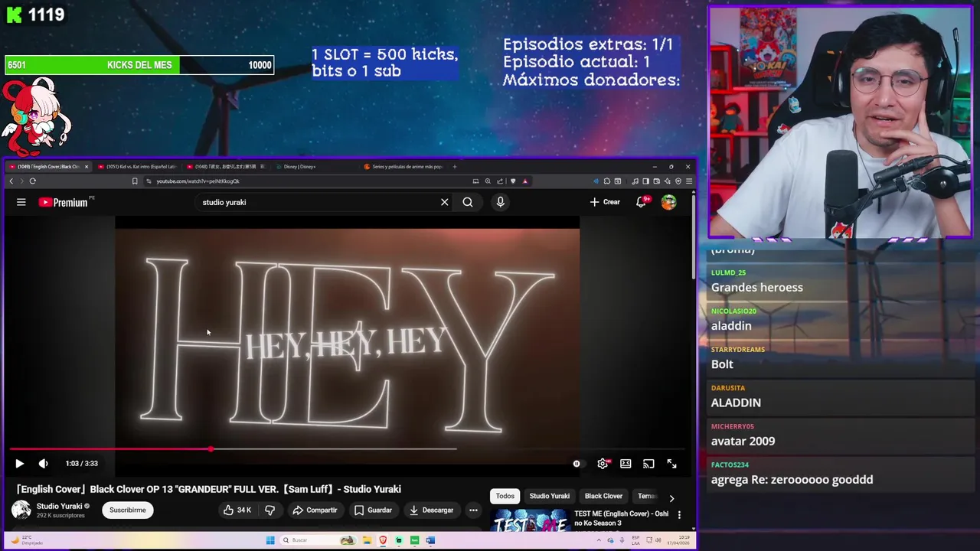Close the English Cover Black Clover tab

(87, 166)
